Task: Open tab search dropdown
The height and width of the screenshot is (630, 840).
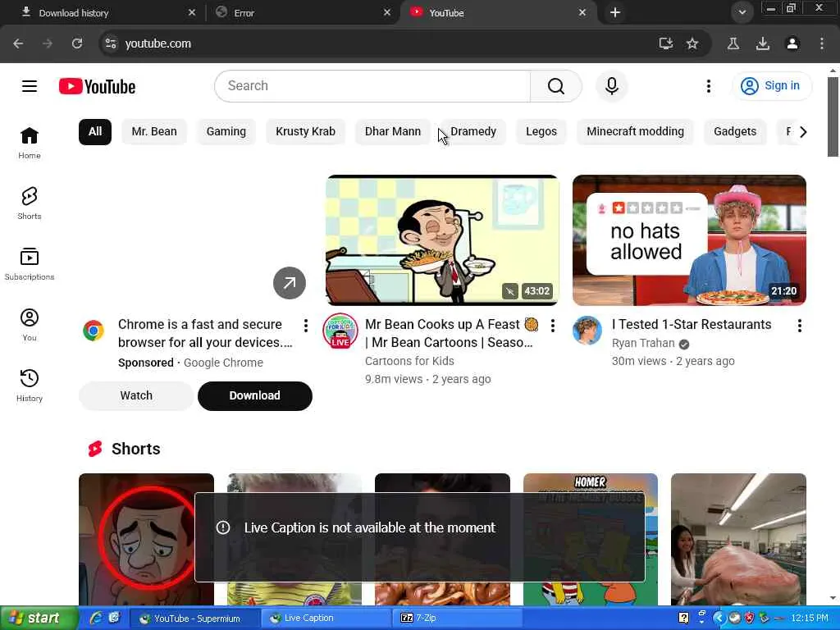Action: click(x=742, y=12)
